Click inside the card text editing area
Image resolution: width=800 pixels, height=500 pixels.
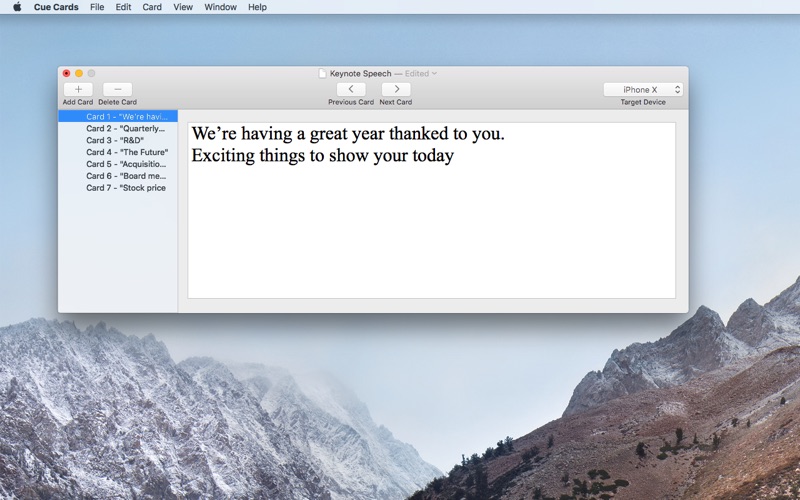coord(432,210)
